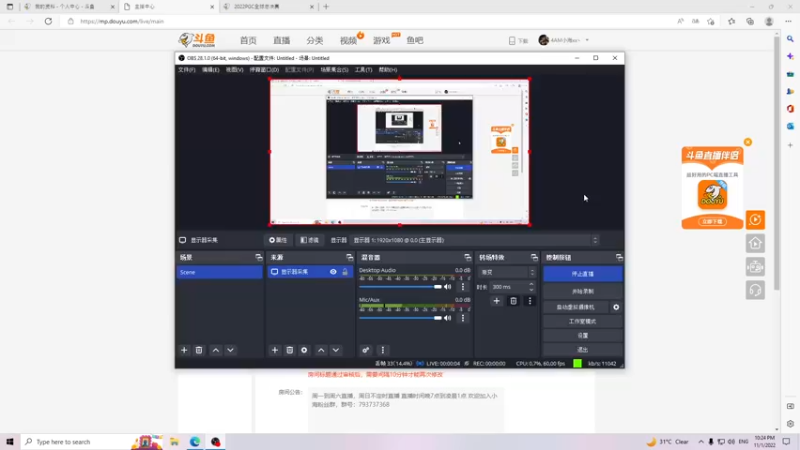This screenshot has width=800, height=450.
Task: Open Windows Start menu
Action: click(10, 442)
